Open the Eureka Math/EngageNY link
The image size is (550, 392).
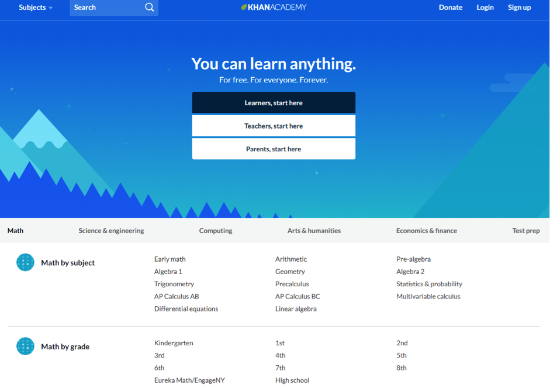[x=189, y=380]
